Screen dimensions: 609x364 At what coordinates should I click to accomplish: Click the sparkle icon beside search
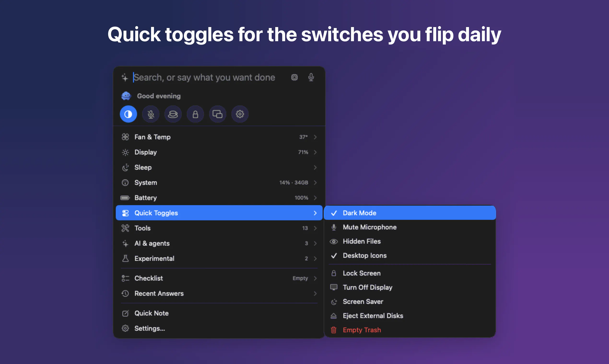(x=125, y=78)
